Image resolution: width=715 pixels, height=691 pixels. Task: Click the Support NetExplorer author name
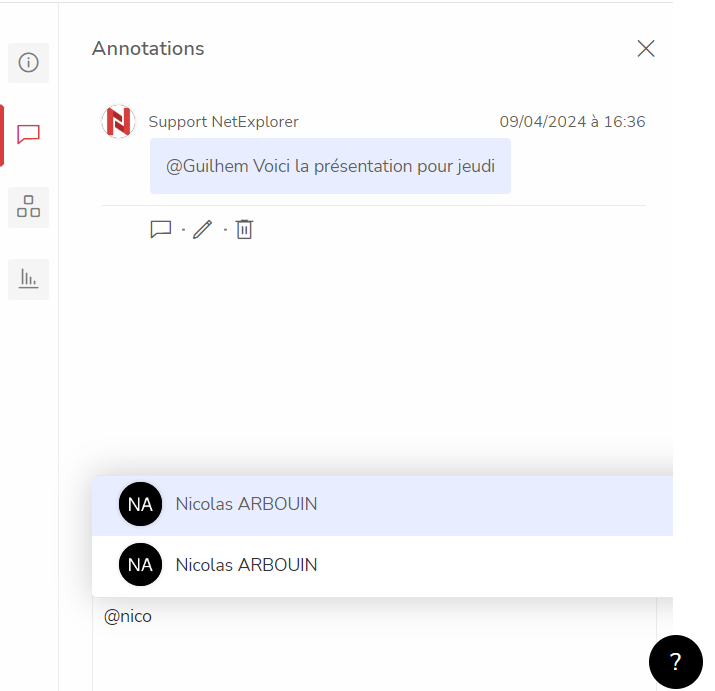223,122
